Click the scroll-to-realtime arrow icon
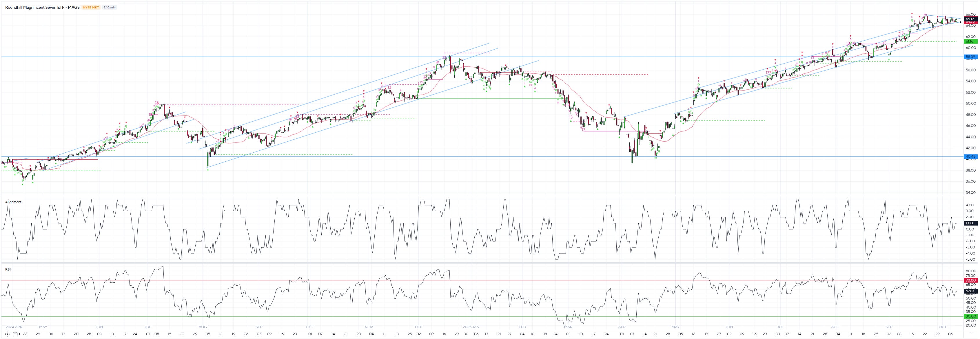This screenshot has height=339, width=980. (20, 334)
